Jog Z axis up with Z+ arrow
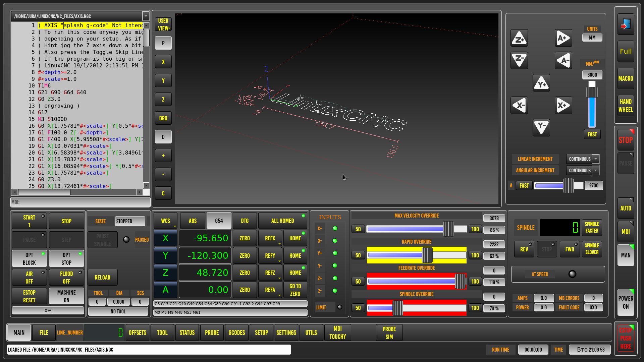The height and width of the screenshot is (362, 644). 519,38
